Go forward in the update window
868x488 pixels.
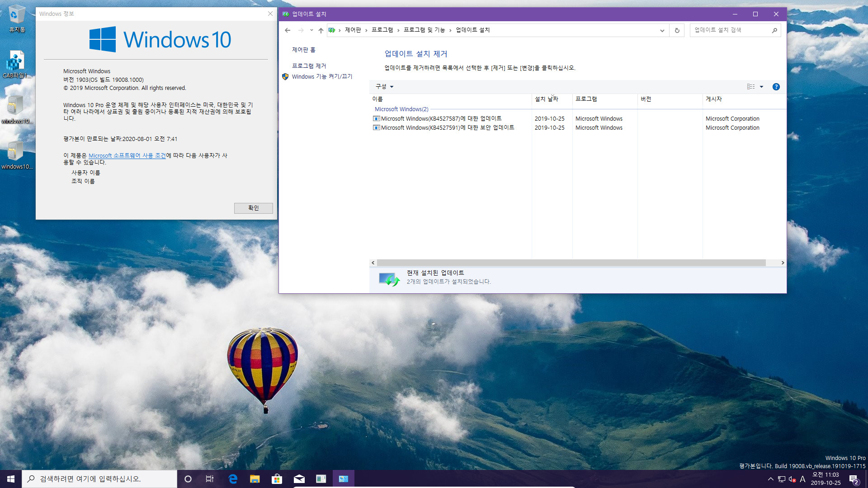pyautogui.click(x=301, y=30)
